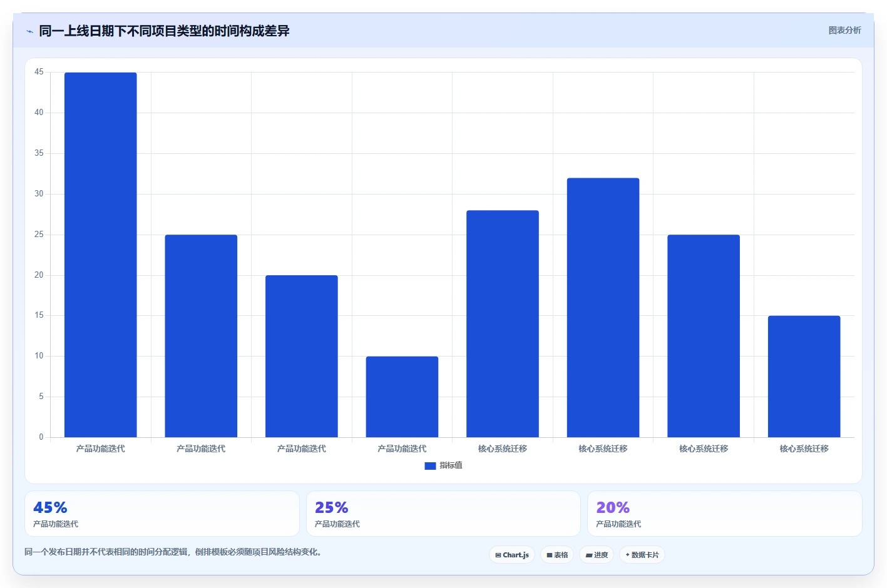Click the y-axis label 5

[41, 397]
